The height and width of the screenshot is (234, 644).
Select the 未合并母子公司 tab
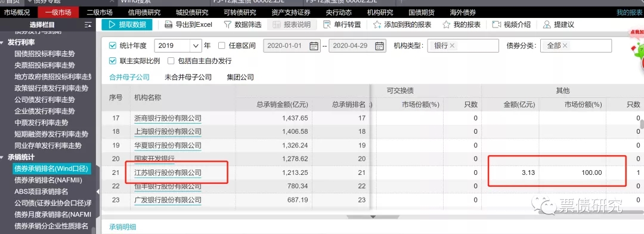188,77
